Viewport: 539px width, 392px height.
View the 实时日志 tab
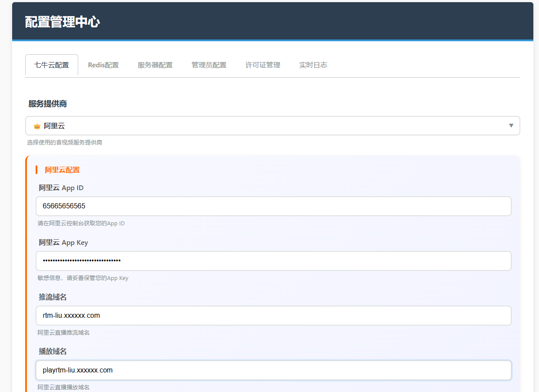coord(313,65)
